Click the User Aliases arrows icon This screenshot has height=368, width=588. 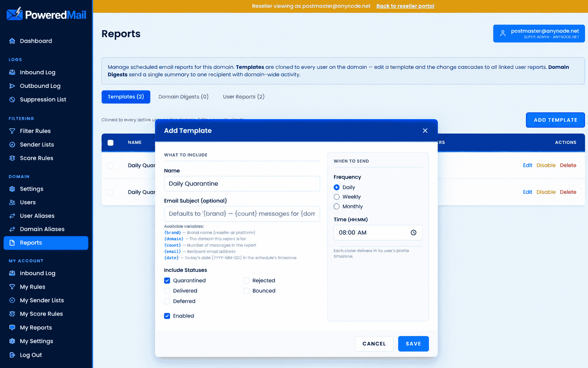click(x=12, y=216)
